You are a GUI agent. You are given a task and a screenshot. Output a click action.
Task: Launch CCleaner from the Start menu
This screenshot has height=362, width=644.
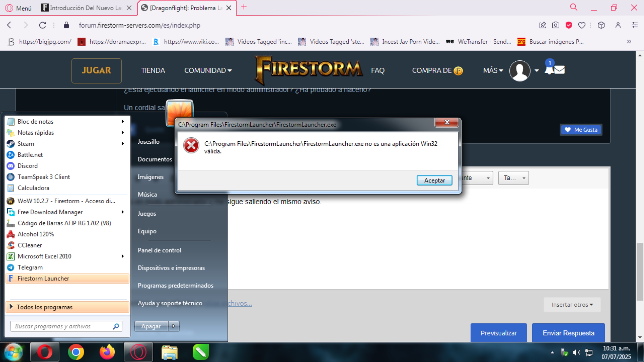[30, 245]
